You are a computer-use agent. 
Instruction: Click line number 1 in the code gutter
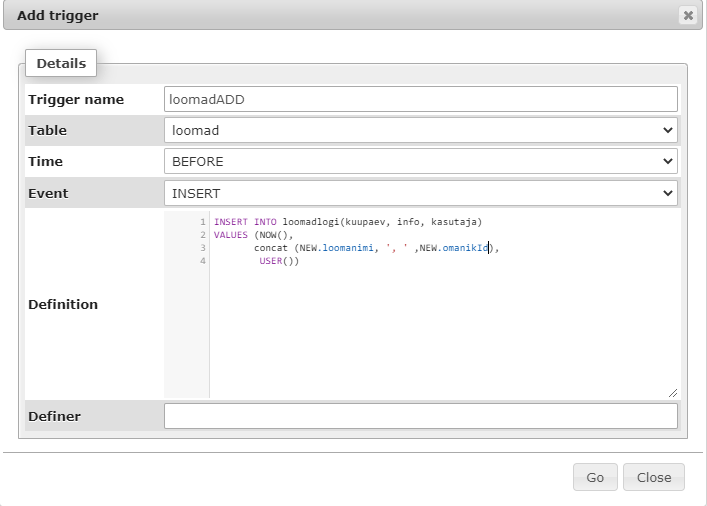203,222
